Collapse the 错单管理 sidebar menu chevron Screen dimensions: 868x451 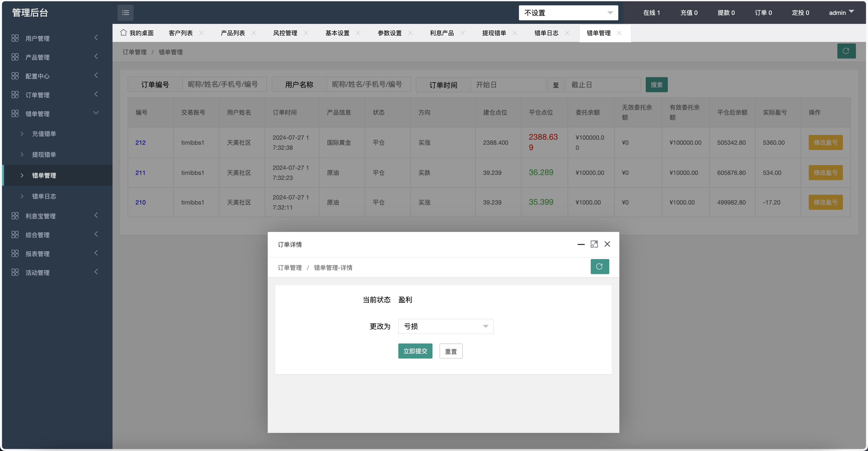coord(96,113)
